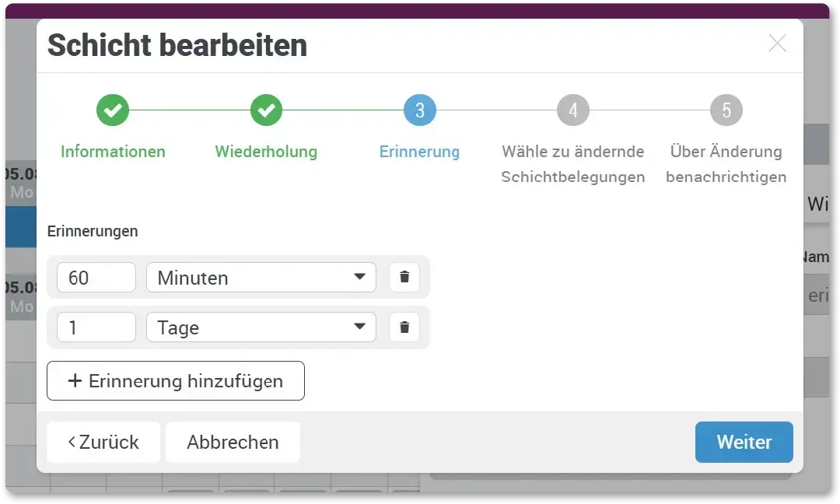Viewport: 840px width, 504px height.
Task: Jump to step 5 circle icon
Action: pos(726,110)
